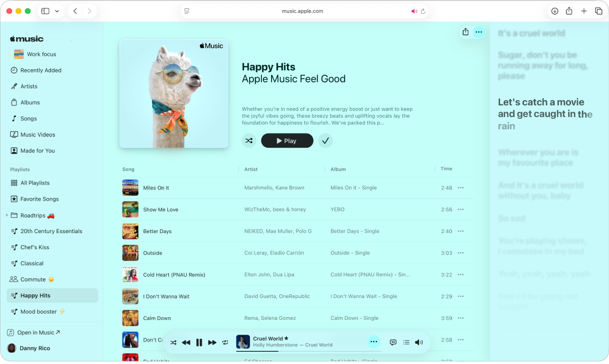Screen dimensions: 609x364
Task: Skip back to the previous track
Action: coord(186,342)
